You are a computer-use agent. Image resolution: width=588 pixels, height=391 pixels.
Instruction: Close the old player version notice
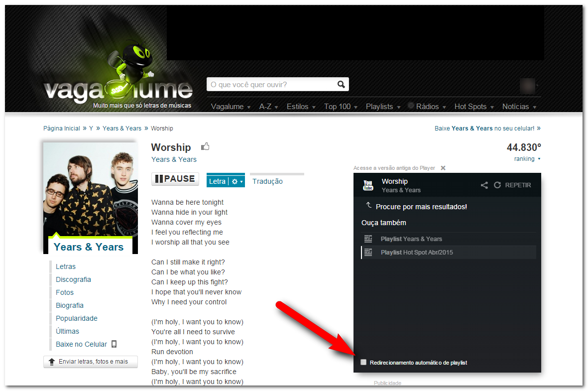click(443, 168)
